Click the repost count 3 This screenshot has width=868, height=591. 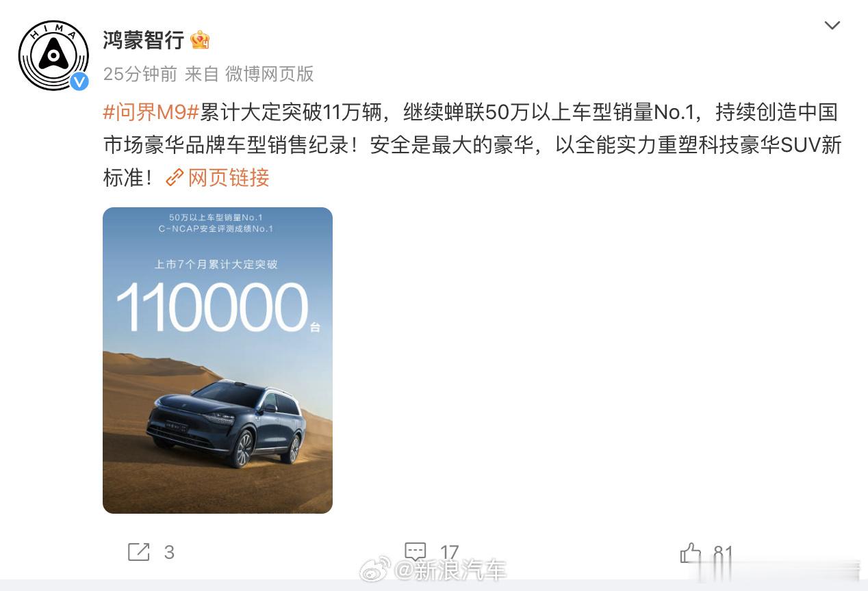coord(169,553)
